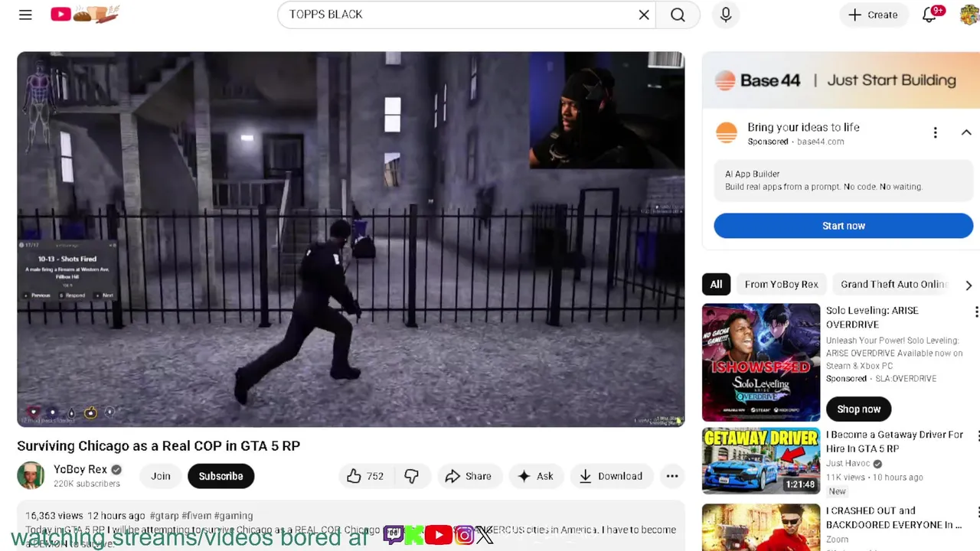
Task: Click the #fivem hashtag
Action: pyautogui.click(x=196, y=516)
